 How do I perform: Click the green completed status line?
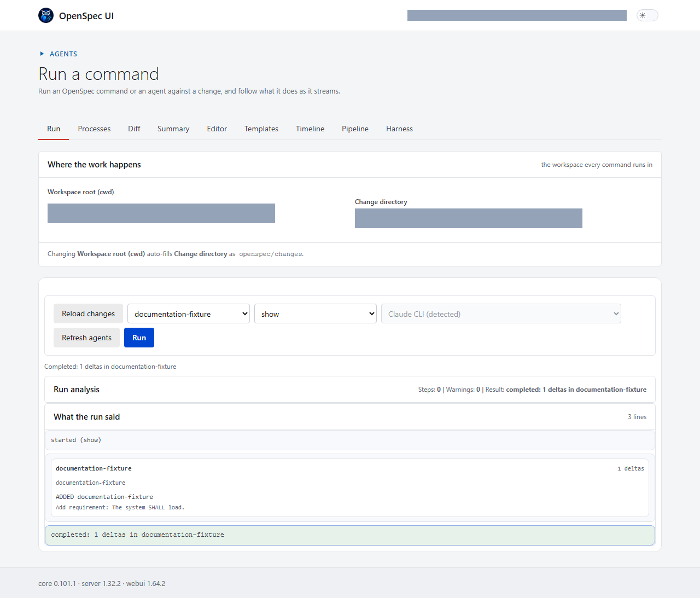[350, 535]
